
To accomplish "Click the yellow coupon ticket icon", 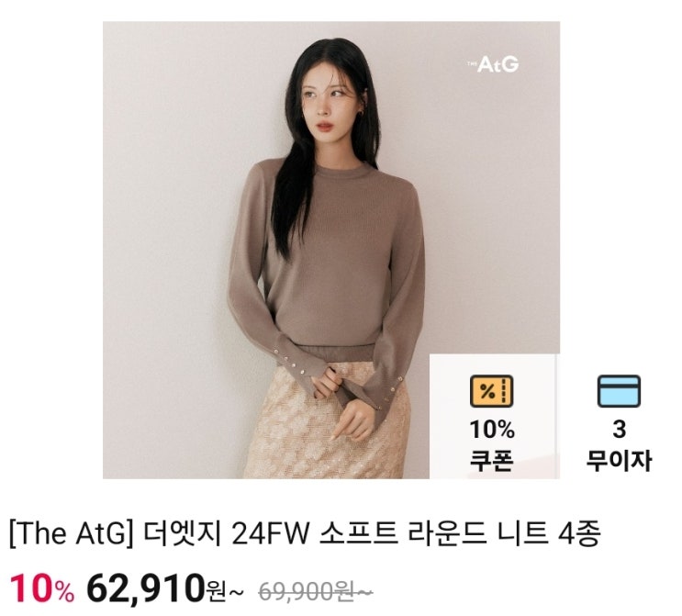I will coord(492,391).
